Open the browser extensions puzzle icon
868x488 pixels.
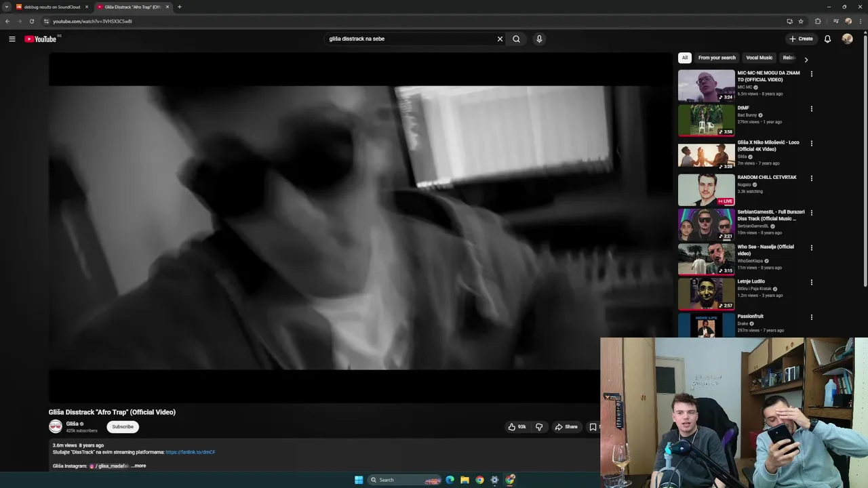pyautogui.click(x=818, y=21)
